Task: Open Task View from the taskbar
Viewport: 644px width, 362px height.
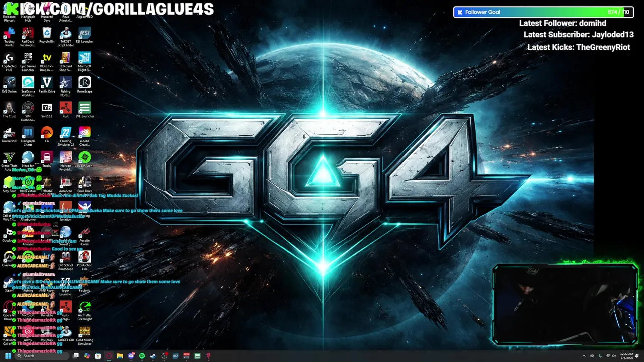Action: coord(75,356)
